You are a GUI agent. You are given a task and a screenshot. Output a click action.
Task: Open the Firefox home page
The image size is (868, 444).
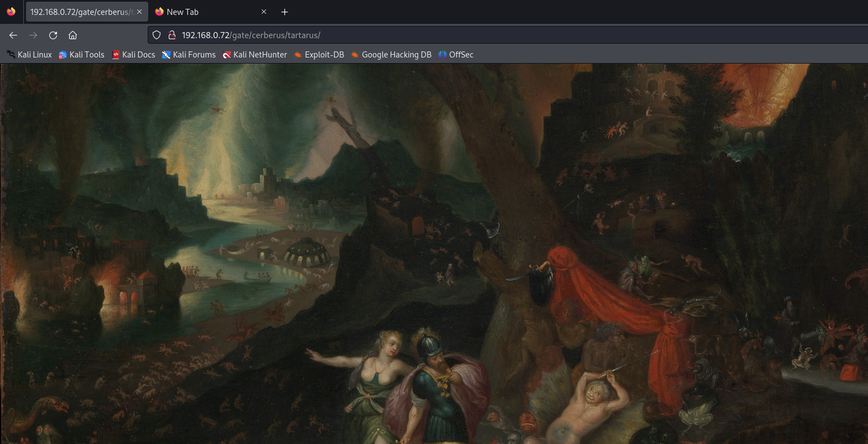point(72,35)
